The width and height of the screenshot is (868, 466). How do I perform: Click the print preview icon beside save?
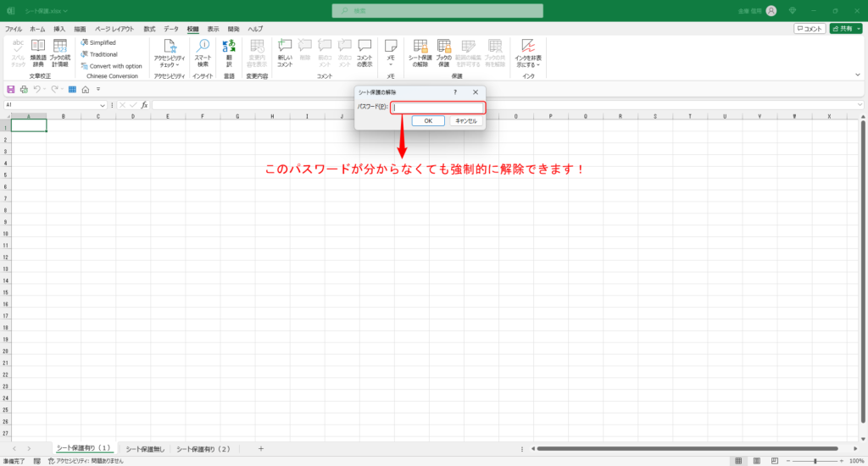tap(24, 89)
